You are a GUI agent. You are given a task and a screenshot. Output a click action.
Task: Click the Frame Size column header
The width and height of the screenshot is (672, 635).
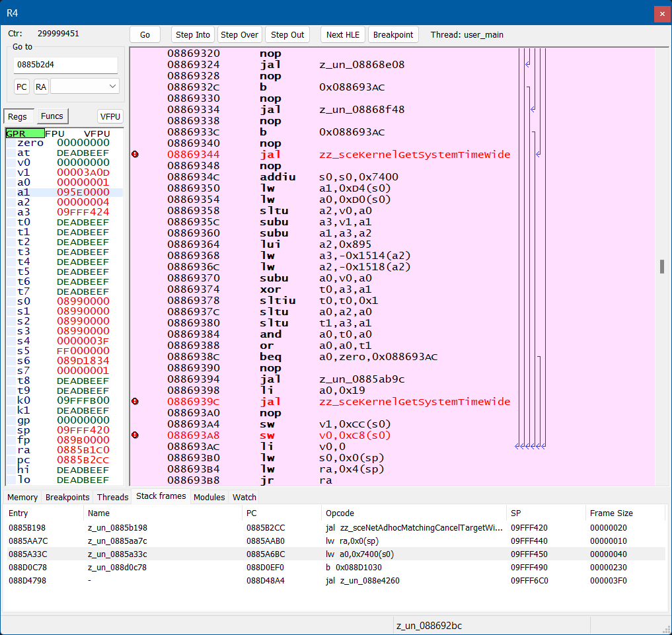[x=625, y=513]
